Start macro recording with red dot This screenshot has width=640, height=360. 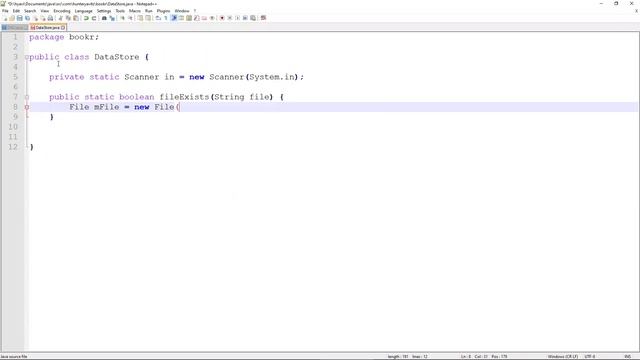click(222, 18)
